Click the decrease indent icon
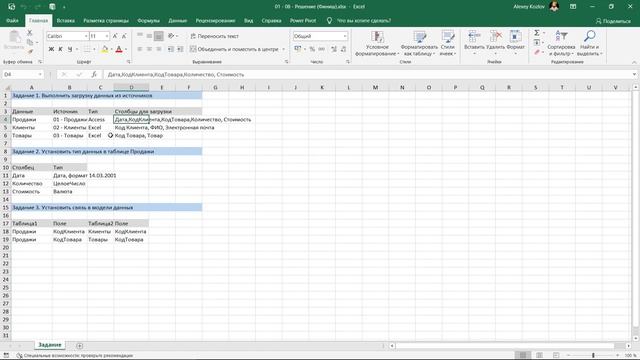The image size is (640, 360). coord(171,49)
